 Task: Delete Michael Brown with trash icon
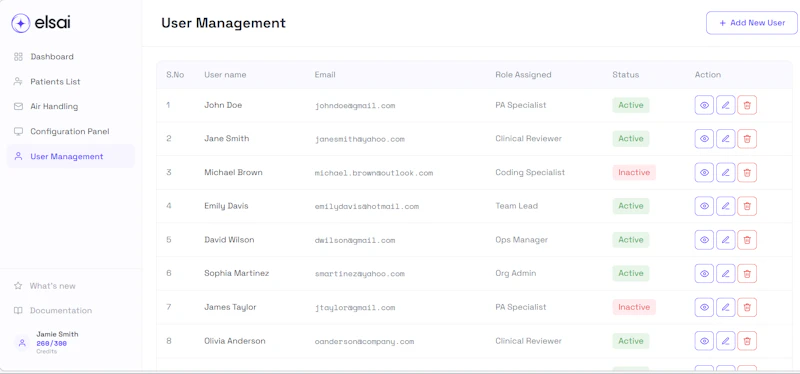pos(747,172)
